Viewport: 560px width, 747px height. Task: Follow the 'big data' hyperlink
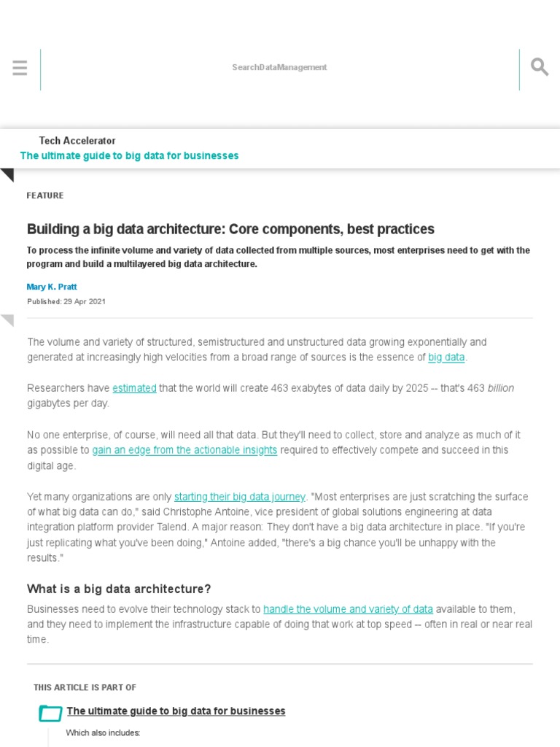point(446,357)
